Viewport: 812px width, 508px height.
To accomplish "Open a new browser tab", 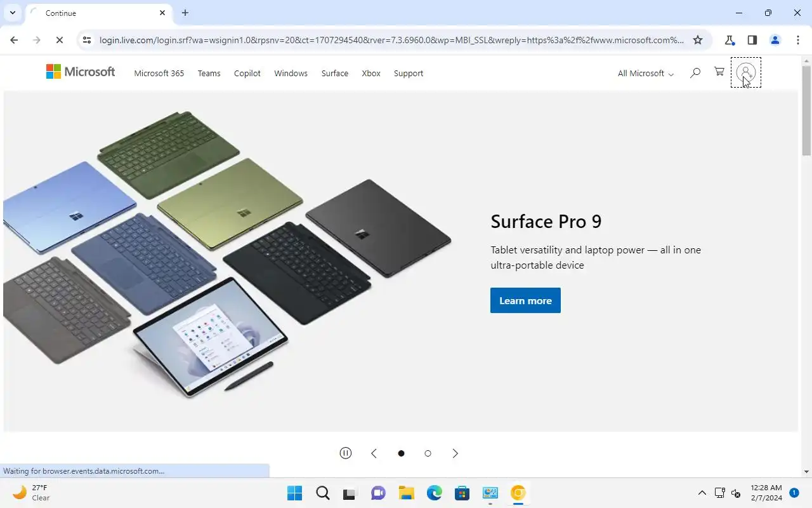I will tap(185, 13).
